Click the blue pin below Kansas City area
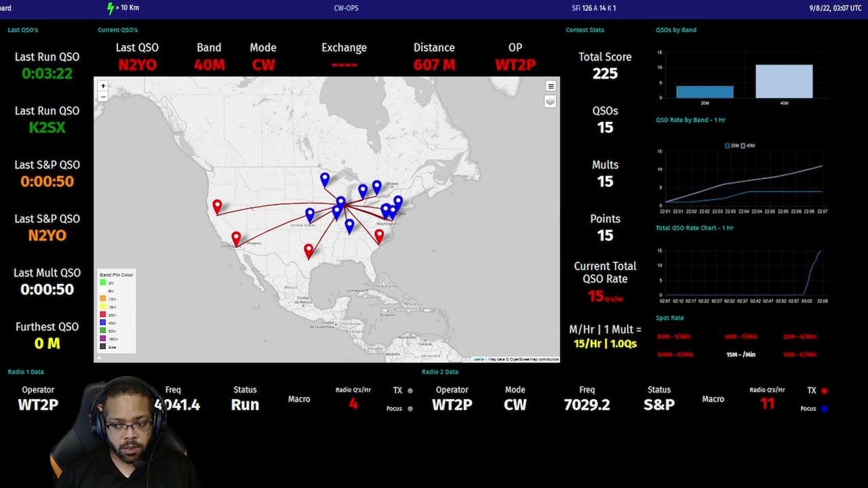This screenshot has width=868, height=488. (x=310, y=214)
